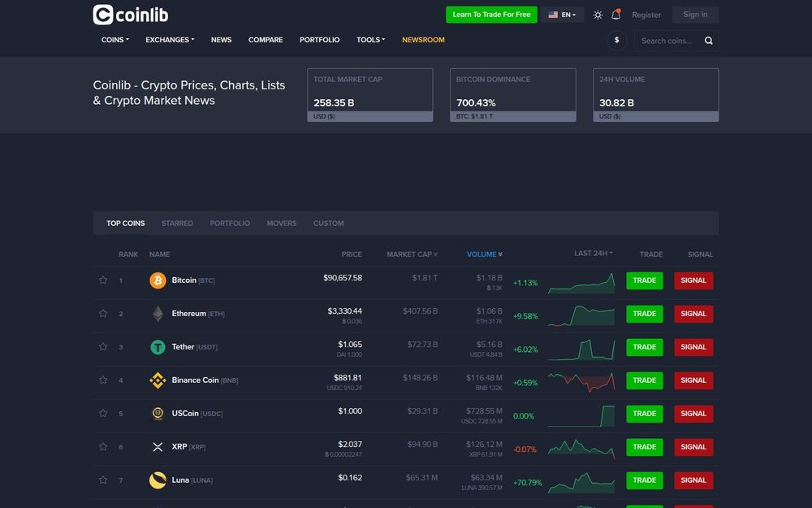This screenshot has width=812, height=508.
Task: Open XRP 24h sparkline chart
Action: [581, 449]
